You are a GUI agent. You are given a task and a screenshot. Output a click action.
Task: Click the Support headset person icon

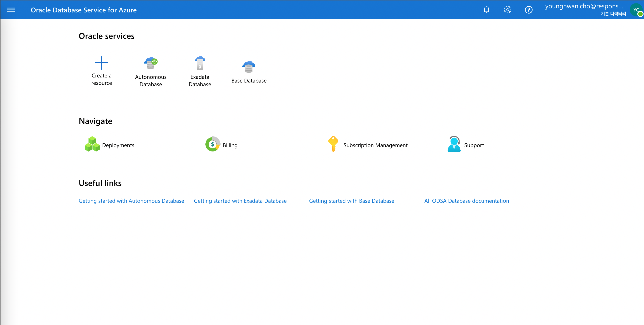coord(454,144)
